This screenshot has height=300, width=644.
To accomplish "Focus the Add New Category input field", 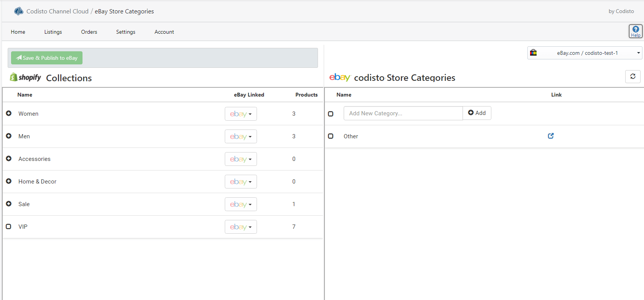I will (403, 113).
